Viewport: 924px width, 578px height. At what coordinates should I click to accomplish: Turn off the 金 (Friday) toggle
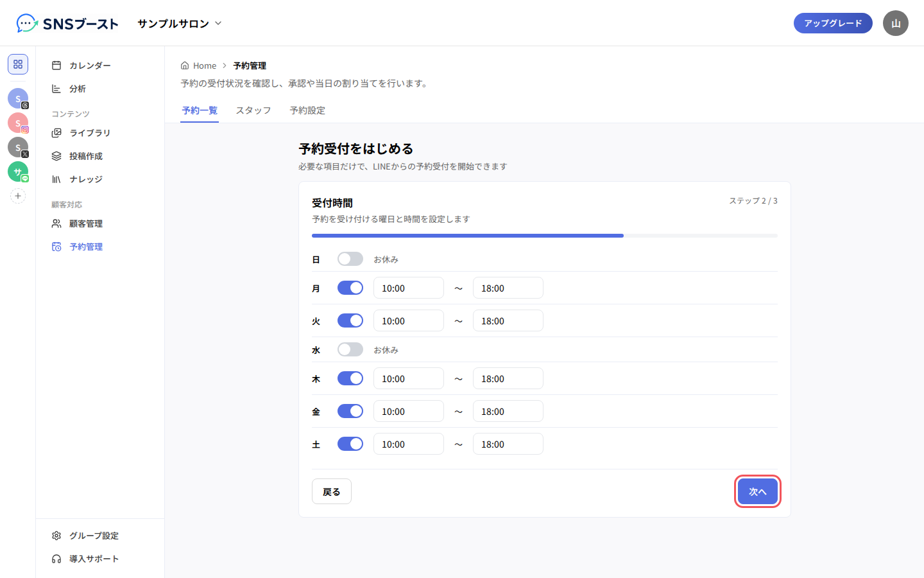click(x=350, y=411)
